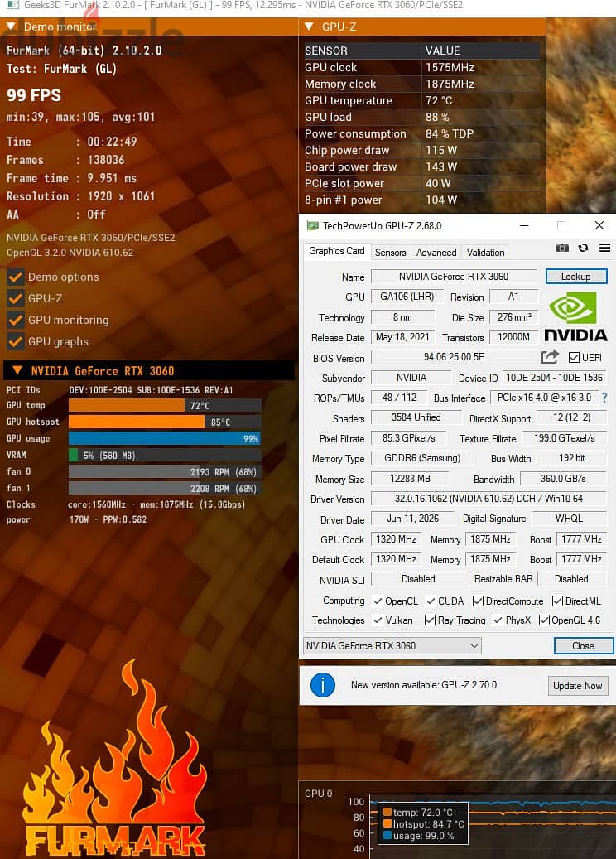The width and height of the screenshot is (616, 859).
Task: Click the fan 1 RPM bar
Action: pyautogui.click(x=165, y=488)
